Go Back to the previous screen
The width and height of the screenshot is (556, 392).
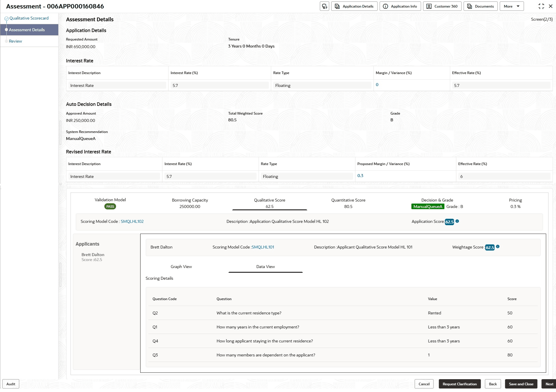point(493,384)
